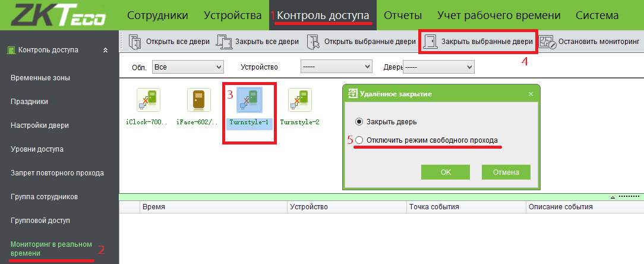Click the Отмена cancel button
This screenshot has width=644, height=264.
tap(506, 172)
